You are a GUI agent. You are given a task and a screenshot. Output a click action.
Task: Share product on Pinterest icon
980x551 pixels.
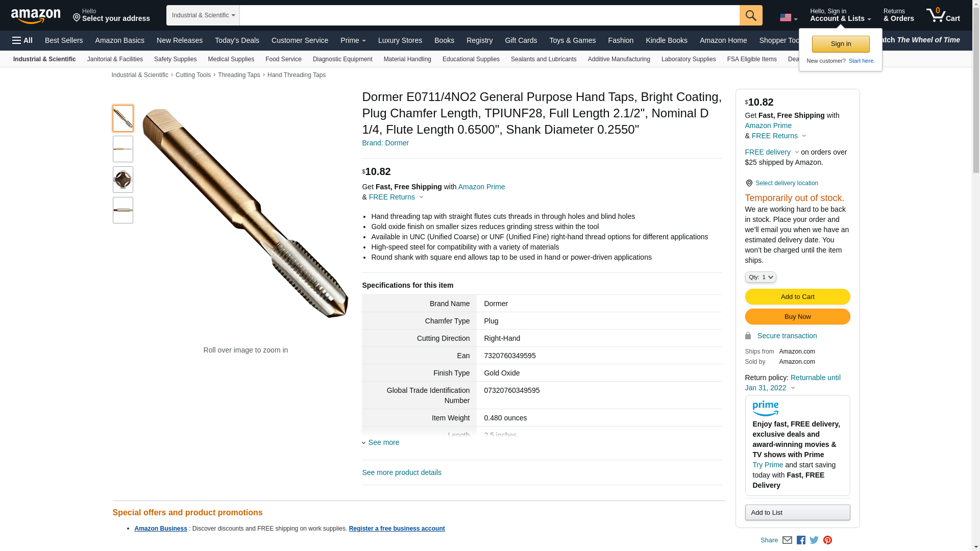827,540
